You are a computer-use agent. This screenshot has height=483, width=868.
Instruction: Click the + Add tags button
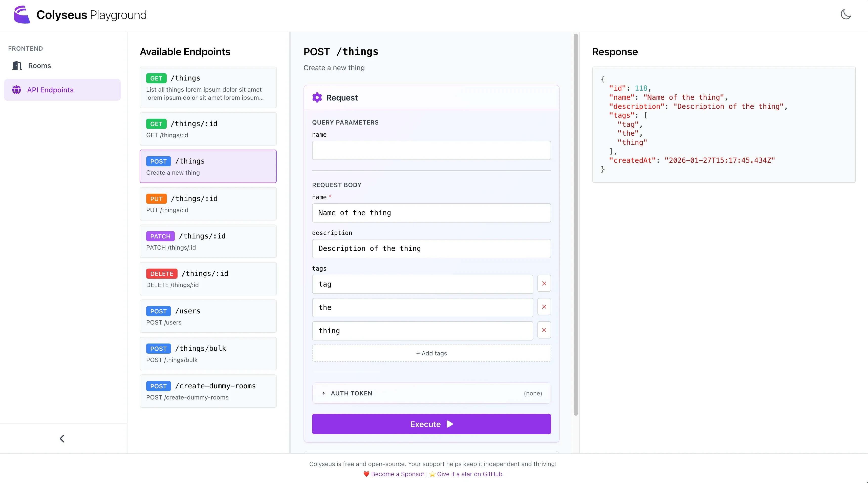[431, 353]
